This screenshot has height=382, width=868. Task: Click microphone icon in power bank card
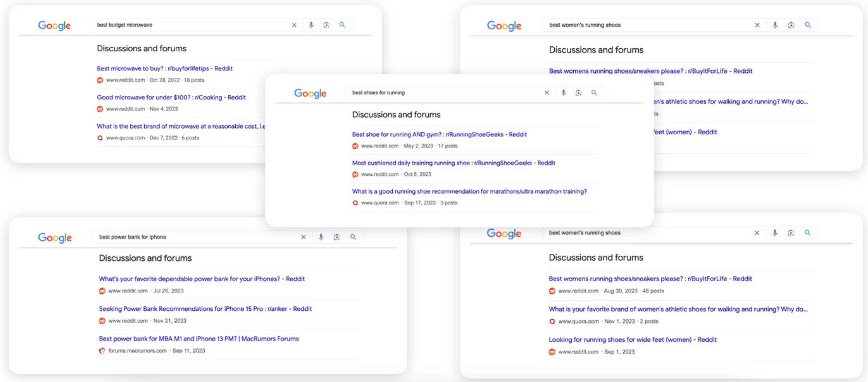321,237
